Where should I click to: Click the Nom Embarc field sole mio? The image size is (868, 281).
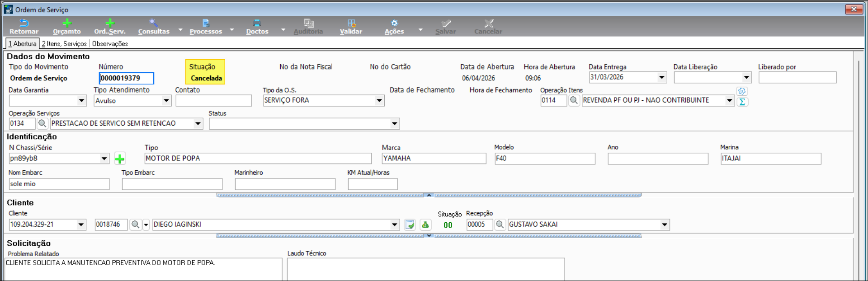[x=59, y=184]
